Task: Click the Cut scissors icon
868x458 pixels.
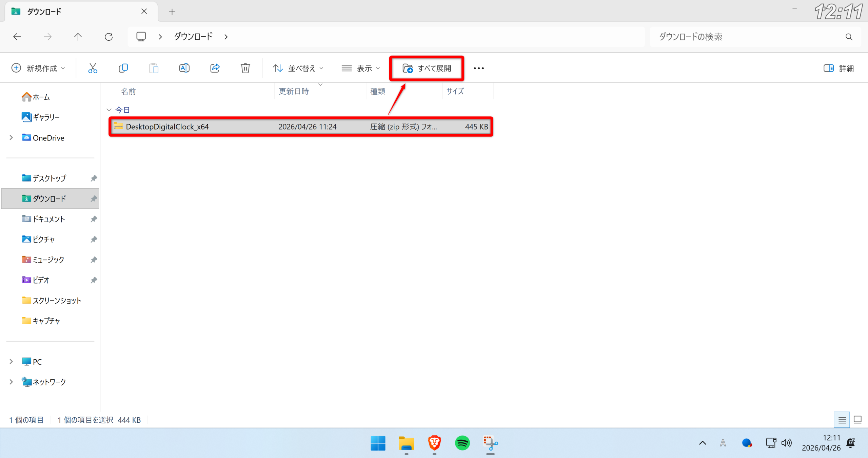Action: (x=93, y=68)
